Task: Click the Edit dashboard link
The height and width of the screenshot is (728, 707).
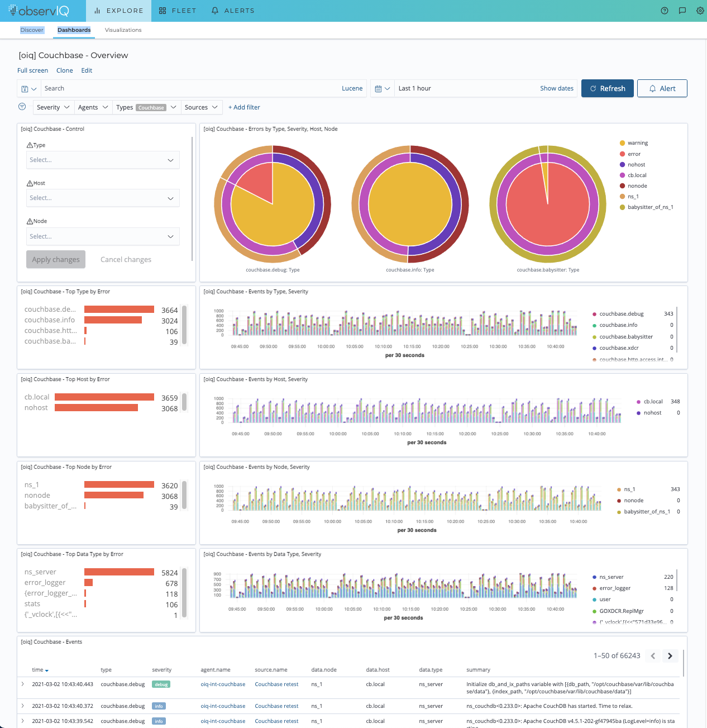Action: point(87,70)
